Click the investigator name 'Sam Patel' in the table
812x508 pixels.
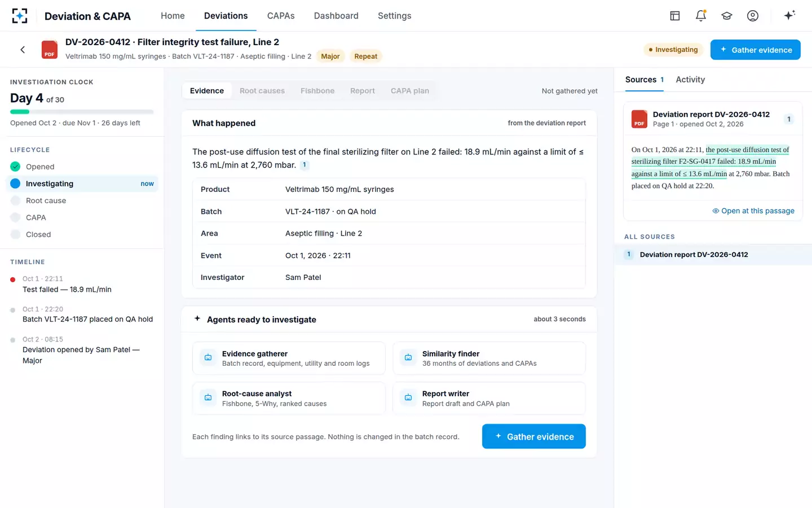[x=303, y=277]
